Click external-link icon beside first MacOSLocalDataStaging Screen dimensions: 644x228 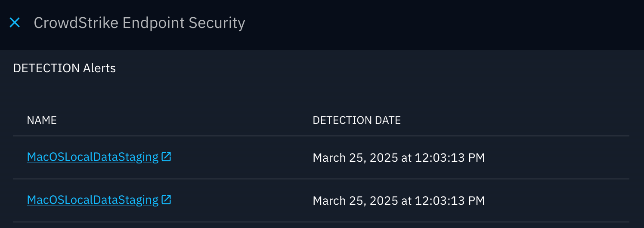pyautogui.click(x=166, y=157)
